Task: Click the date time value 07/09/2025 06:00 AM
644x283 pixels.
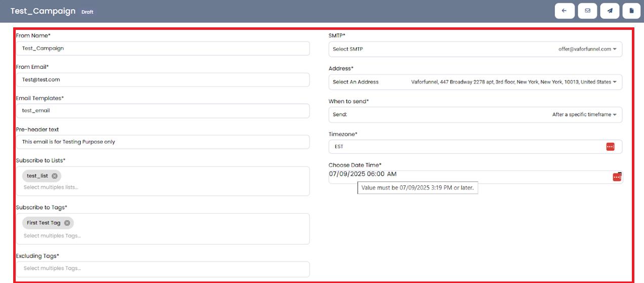Action: pos(363,174)
